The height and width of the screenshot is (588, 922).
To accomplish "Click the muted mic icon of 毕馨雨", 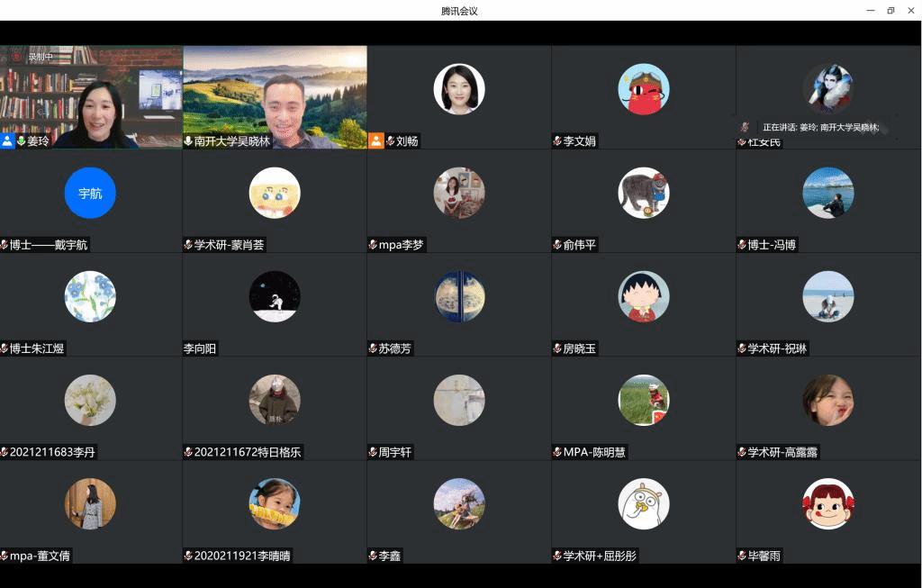I will [x=742, y=556].
